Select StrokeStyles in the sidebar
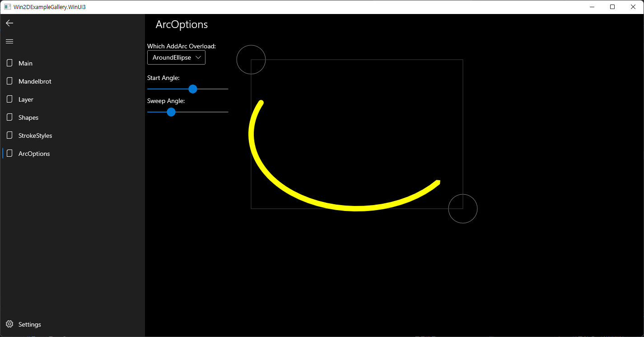This screenshot has height=337, width=644. pos(72,136)
